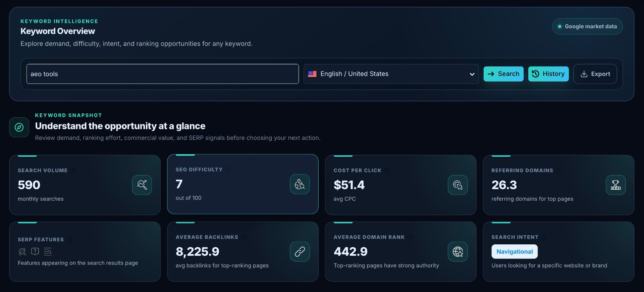644x292 pixels.
Task: Click the "8,225.9" backlinks value
Action: [x=198, y=252]
